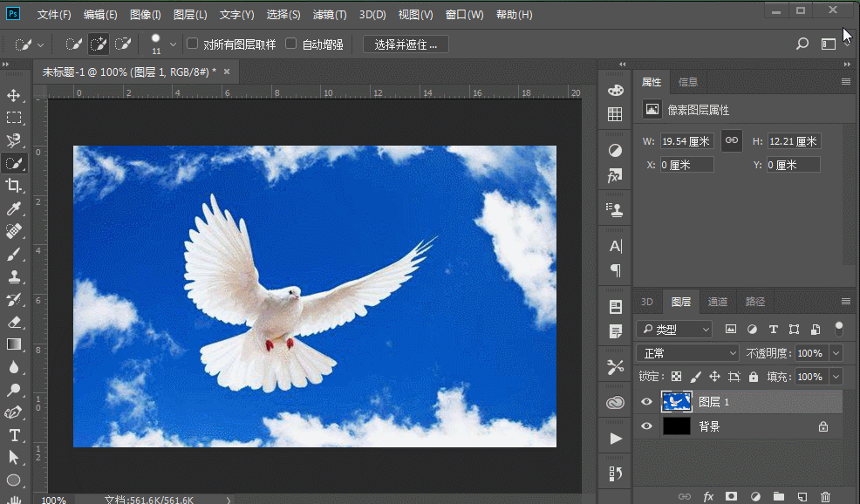The width and height of the screenshot is (860, 504).
Task: Select the Move tool
Action: 14,95
